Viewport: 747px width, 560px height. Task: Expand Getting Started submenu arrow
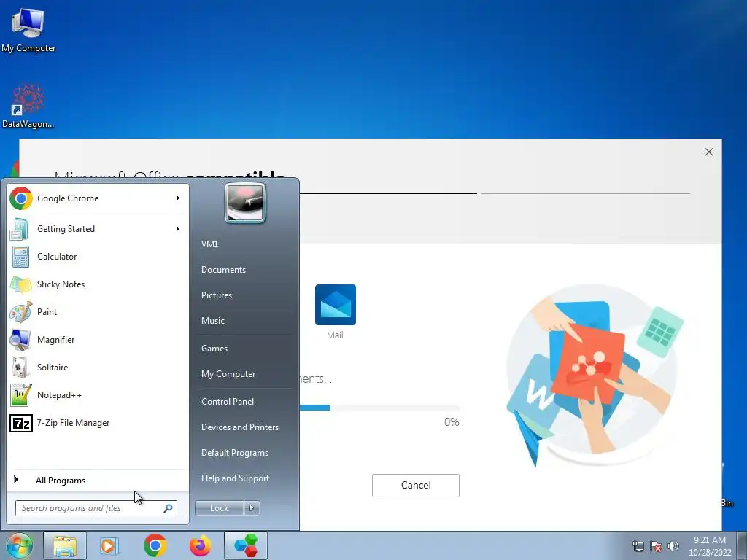[x=178, y=229]
